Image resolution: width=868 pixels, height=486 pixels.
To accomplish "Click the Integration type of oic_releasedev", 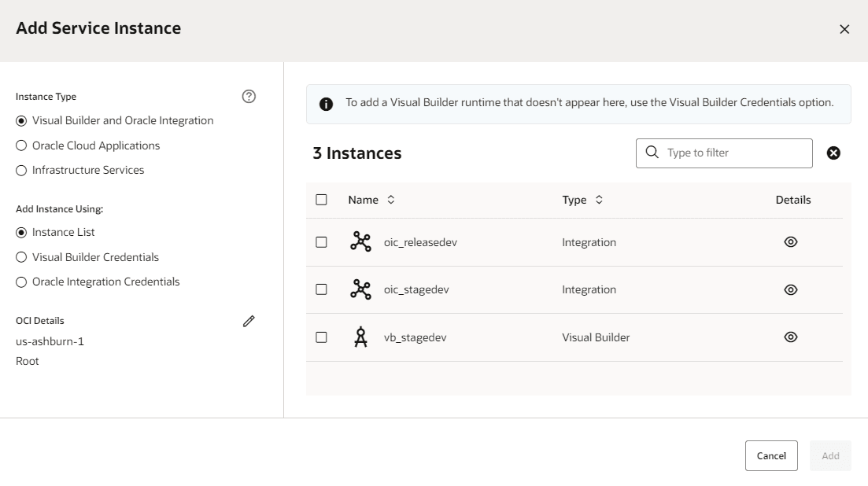I will pyautogui.click(x=589, y=242).
